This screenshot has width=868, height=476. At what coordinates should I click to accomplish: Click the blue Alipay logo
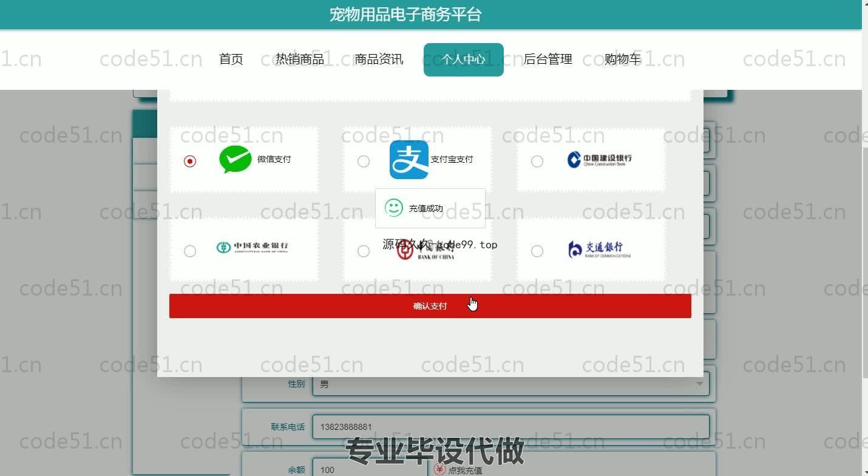pyautogui.click(x=409, y=160)
